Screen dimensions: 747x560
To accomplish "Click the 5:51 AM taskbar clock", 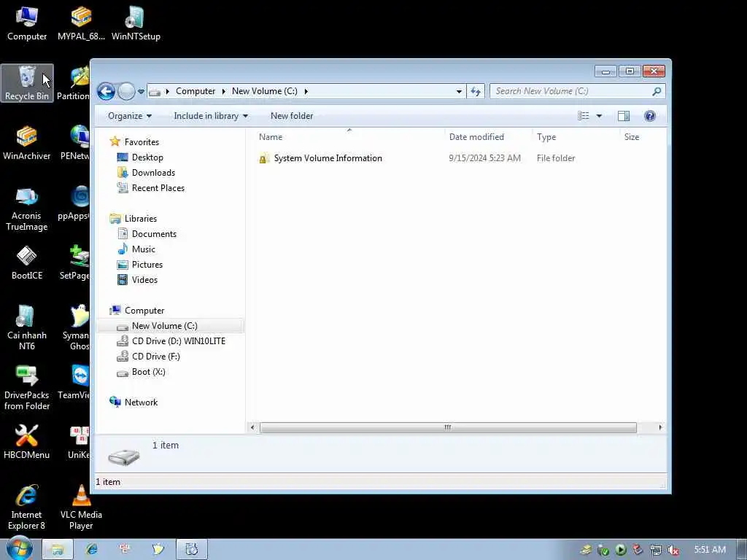I will pyautogui.click(x=710, y=550).
